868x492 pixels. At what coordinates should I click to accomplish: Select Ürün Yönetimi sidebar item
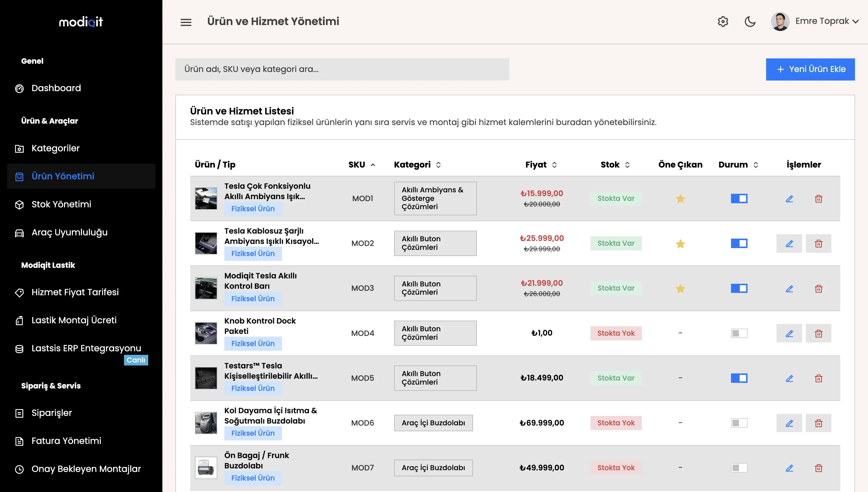click(x=81, y=176)
